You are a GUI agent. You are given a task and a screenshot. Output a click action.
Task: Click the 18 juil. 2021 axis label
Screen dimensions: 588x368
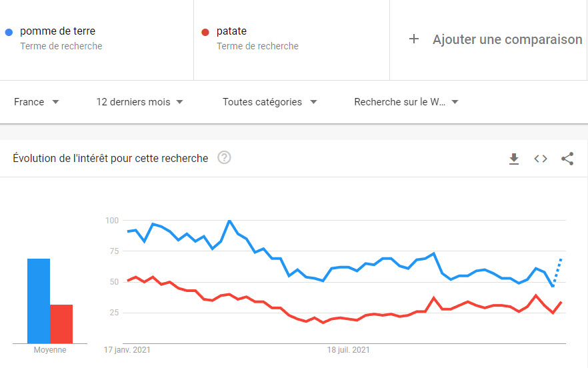(x=348, y=349)
